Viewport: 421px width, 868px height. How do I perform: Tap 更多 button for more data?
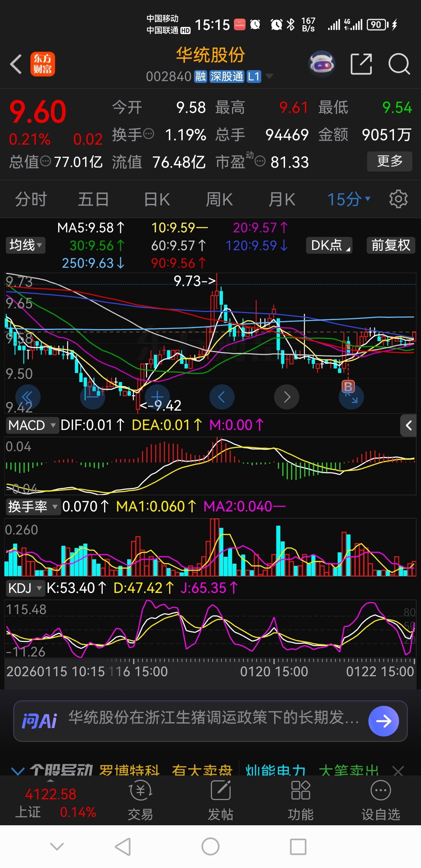coord(390,161)
